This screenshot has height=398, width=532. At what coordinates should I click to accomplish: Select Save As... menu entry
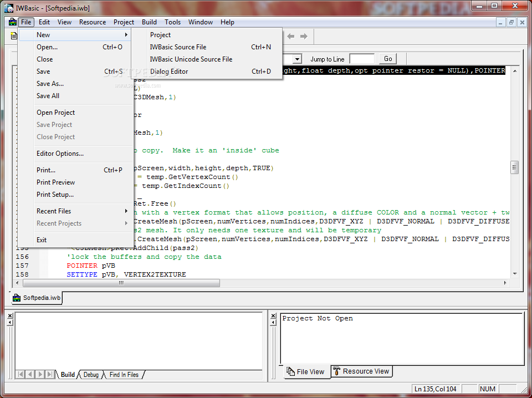point(75,84)
